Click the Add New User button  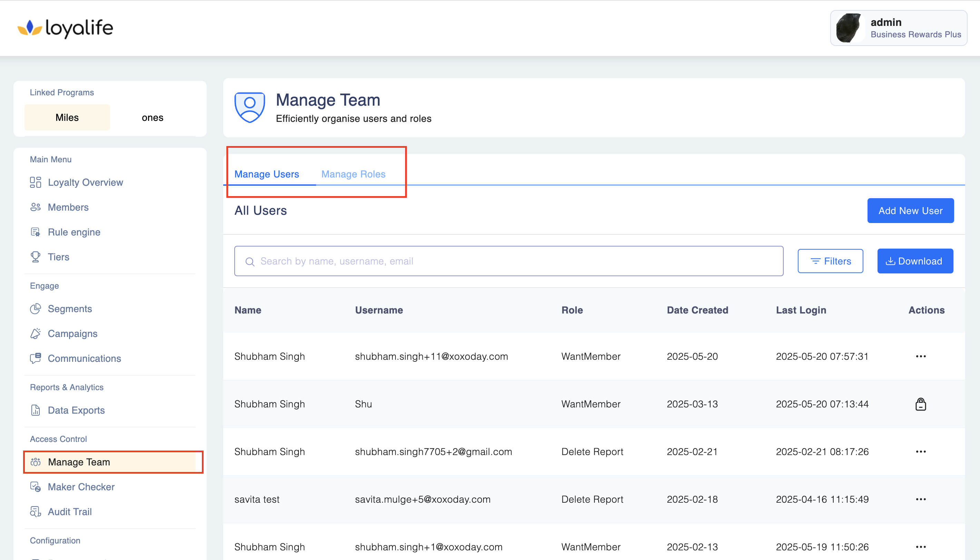(x=910, y=211)
